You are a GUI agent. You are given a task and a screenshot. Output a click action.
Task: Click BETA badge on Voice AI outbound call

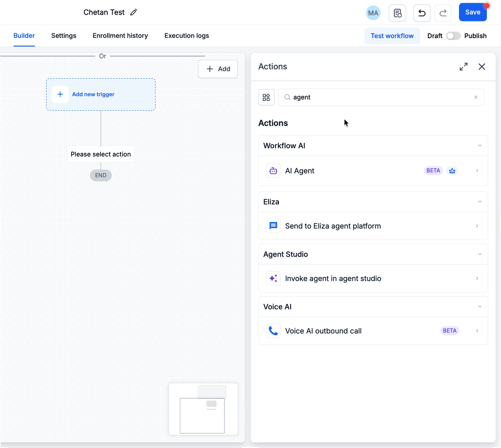pos(449,331)
